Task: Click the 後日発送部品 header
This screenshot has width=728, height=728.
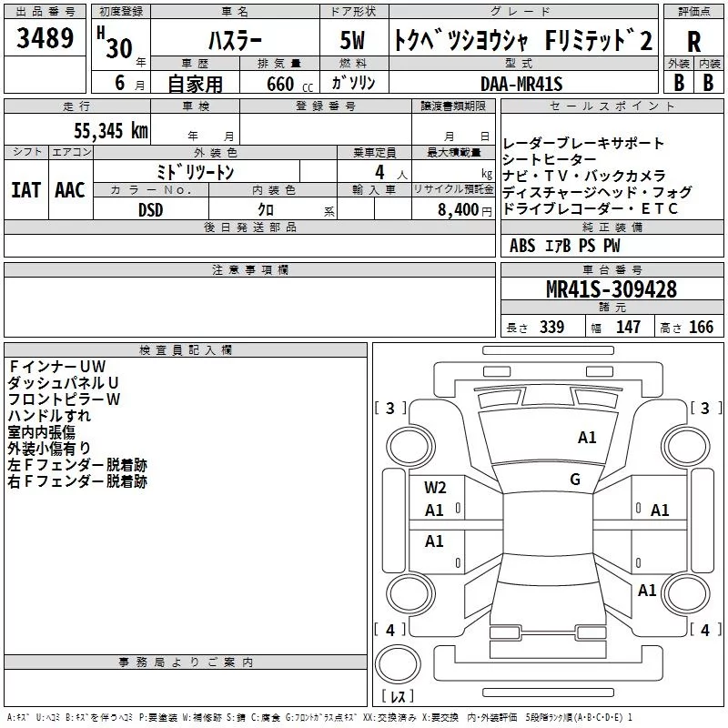Action: coord(249,227)
